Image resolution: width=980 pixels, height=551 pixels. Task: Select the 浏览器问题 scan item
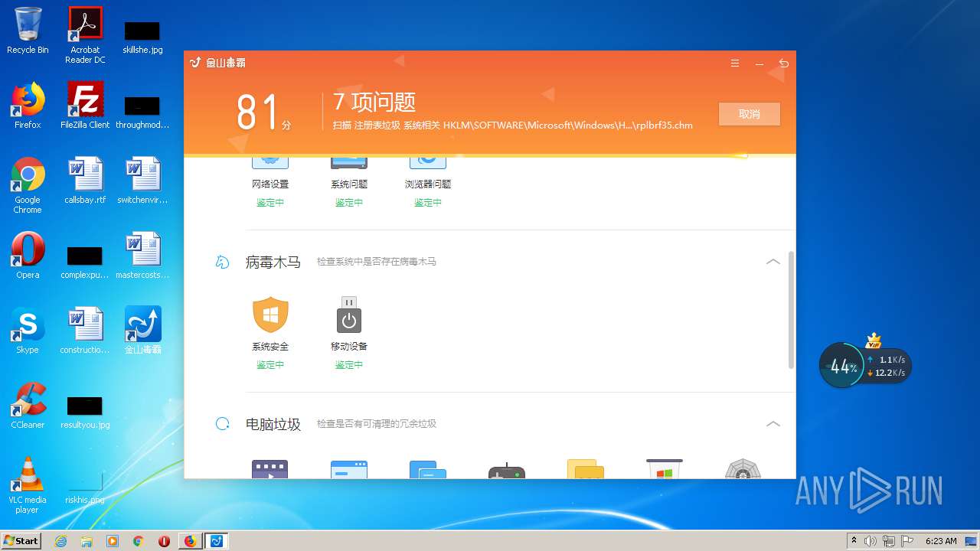point(428,184)
